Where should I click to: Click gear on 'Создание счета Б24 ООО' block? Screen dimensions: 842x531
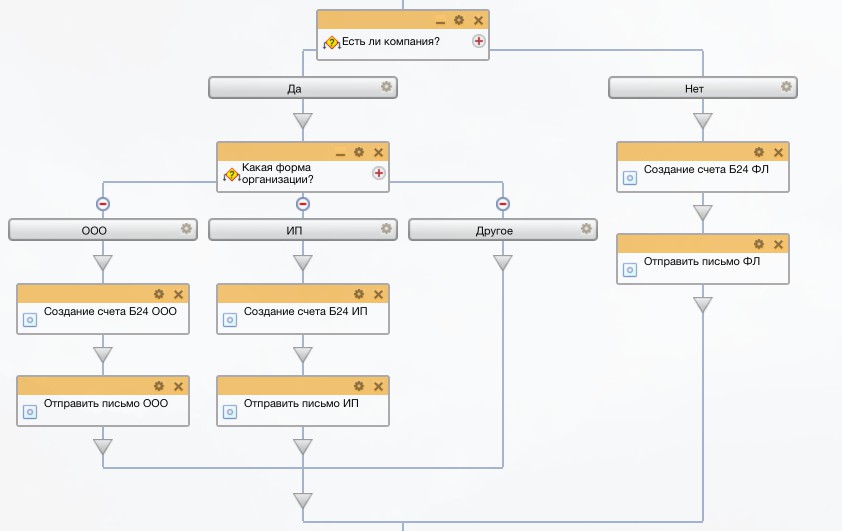(x=159, y=294)
